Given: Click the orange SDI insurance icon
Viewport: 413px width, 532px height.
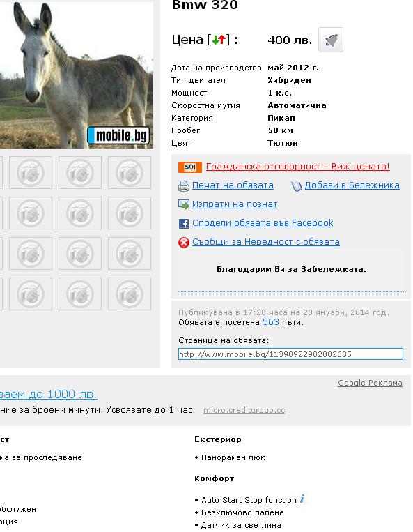Looking at the screenshot, I should pyautogui.click(x=190, y=167).
